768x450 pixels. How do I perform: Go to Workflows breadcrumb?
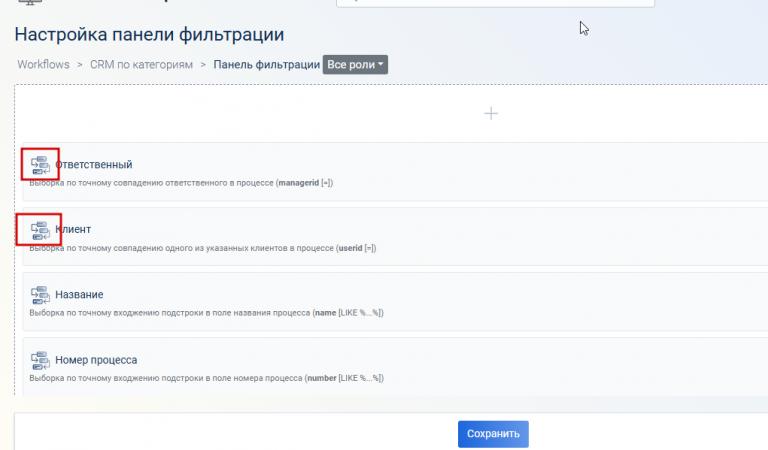[44, 65]
